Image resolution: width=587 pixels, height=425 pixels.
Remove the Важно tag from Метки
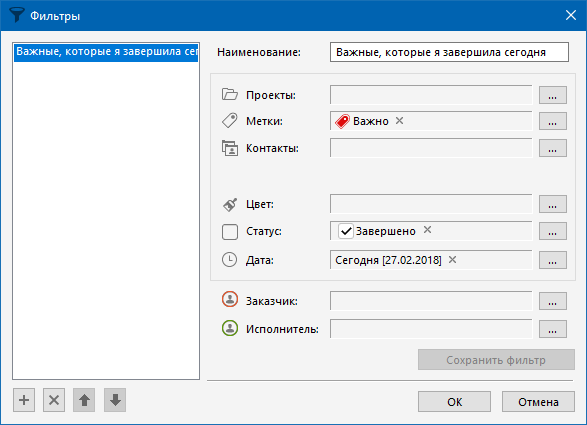(399, 121)
